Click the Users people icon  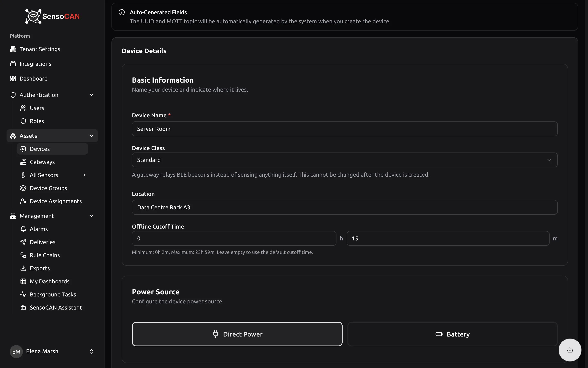click(x=23, y=108)
